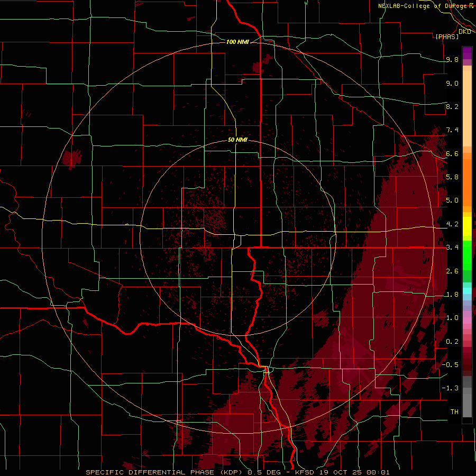Click the DKD label in the top right

[x=464, y=32]
